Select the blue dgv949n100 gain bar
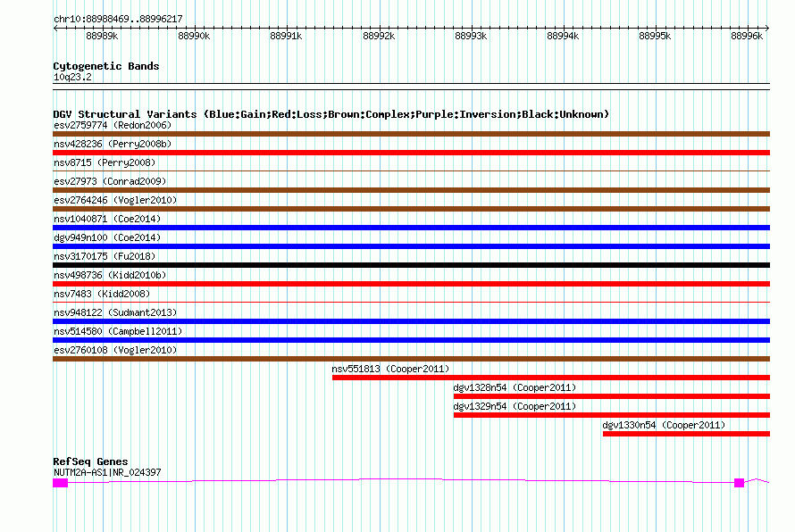 pos(411,246)
